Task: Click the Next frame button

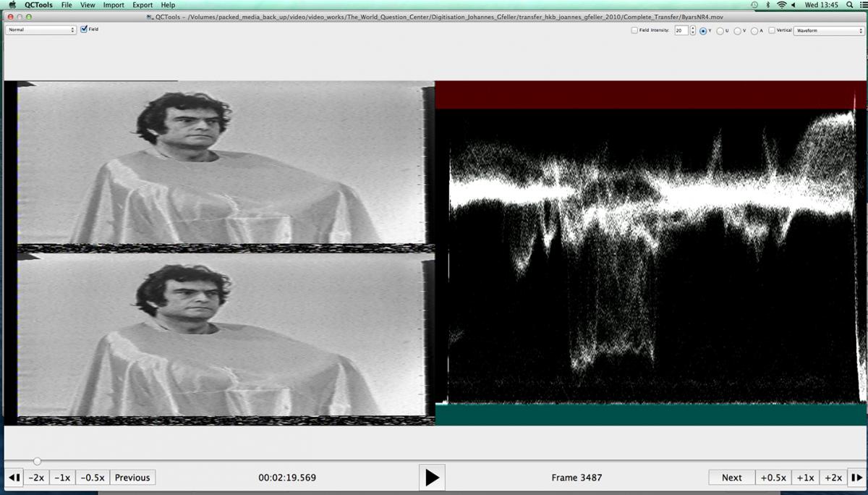Action: tap(731, 478)
